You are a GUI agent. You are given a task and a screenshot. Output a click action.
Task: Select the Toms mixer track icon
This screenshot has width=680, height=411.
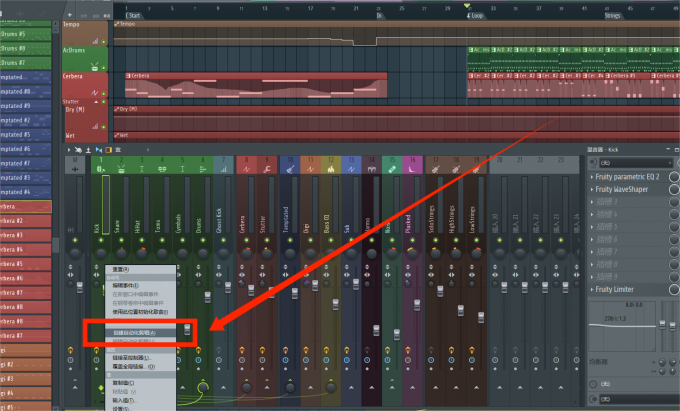tap(162, 169)
